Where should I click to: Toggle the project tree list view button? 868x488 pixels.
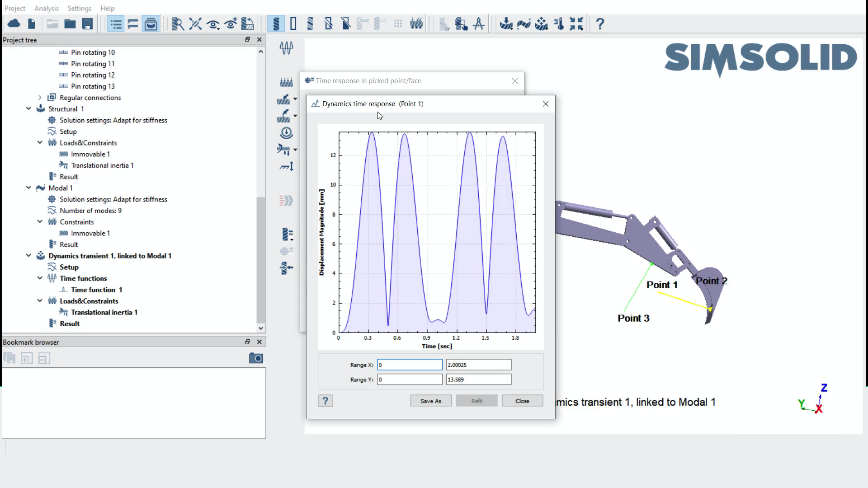click(x=116, y=23)
